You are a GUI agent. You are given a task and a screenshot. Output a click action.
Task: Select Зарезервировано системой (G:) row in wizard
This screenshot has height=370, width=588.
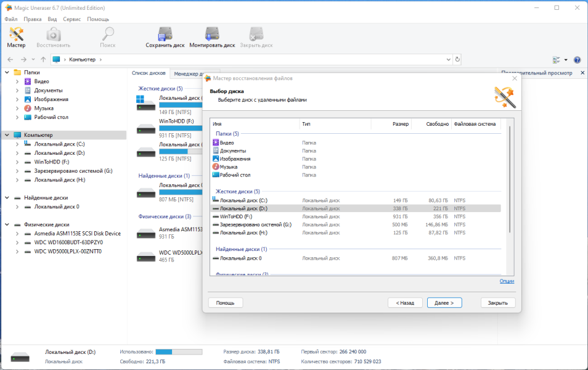point(356,224)
